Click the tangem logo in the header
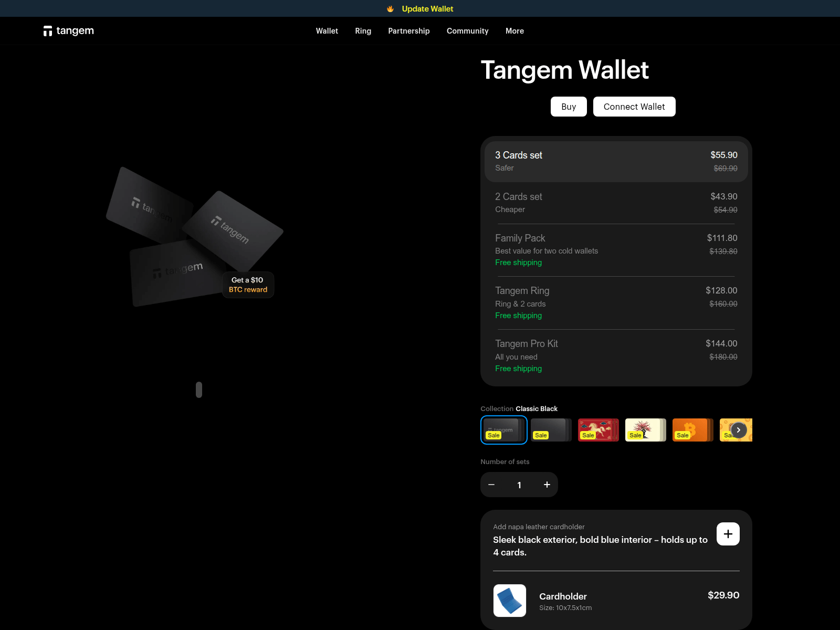This screenshot has height=630, width=840. [x=69, y=31]
